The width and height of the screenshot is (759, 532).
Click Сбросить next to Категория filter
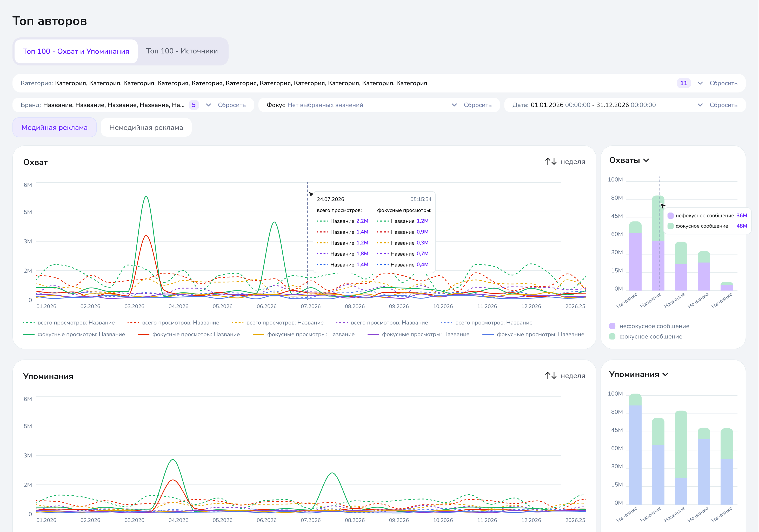pos(724,83)
